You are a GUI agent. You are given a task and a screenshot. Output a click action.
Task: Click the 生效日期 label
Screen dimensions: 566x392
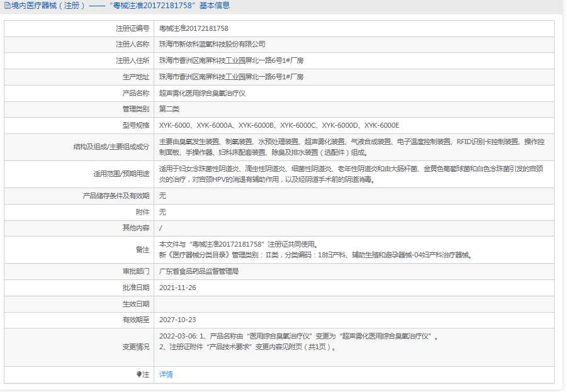pyautogui.click(x=136, y=304)
